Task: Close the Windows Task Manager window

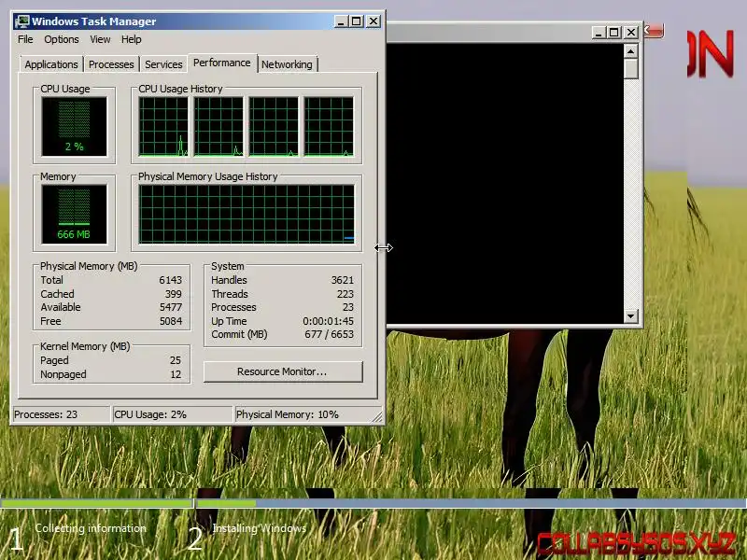Action: point(373,21)
